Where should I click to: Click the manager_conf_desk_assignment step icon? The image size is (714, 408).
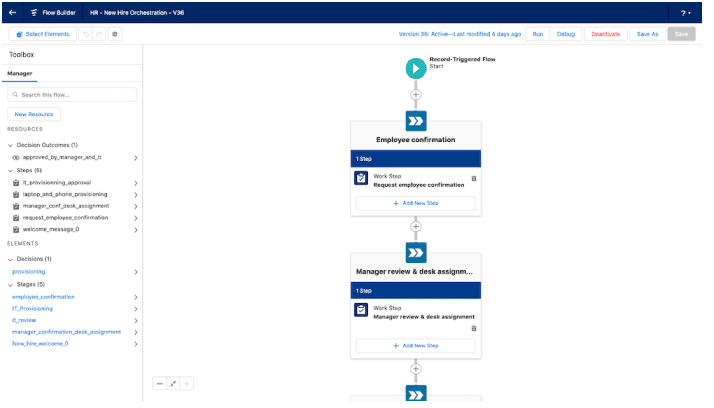tap(16, 206)
